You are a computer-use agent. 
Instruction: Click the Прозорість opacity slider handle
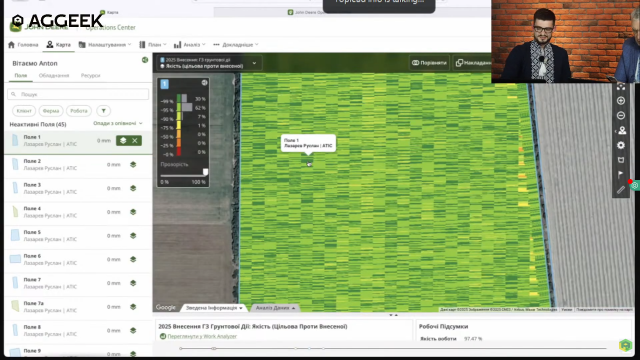205,172
